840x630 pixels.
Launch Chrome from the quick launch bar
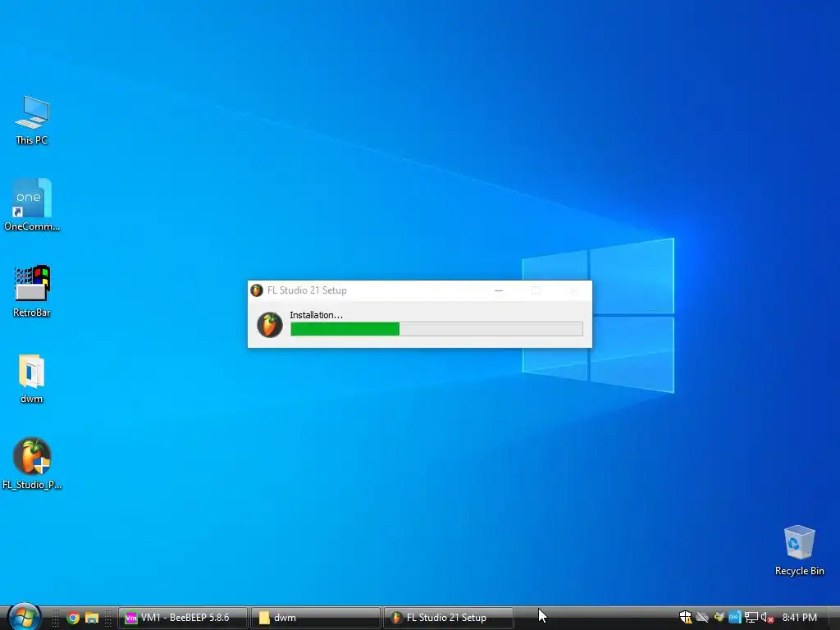point(73,618)
